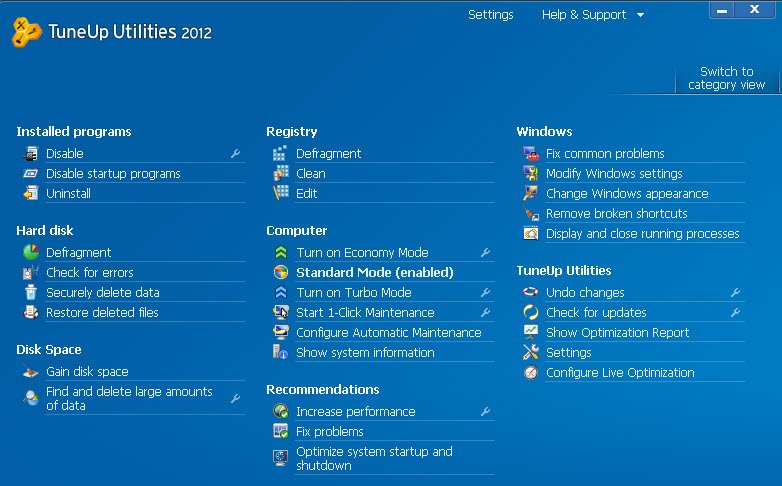The height and width of the screenshot is (486, 782).
Task: Open Configure Live Optimization link
Action: (620, 372)
